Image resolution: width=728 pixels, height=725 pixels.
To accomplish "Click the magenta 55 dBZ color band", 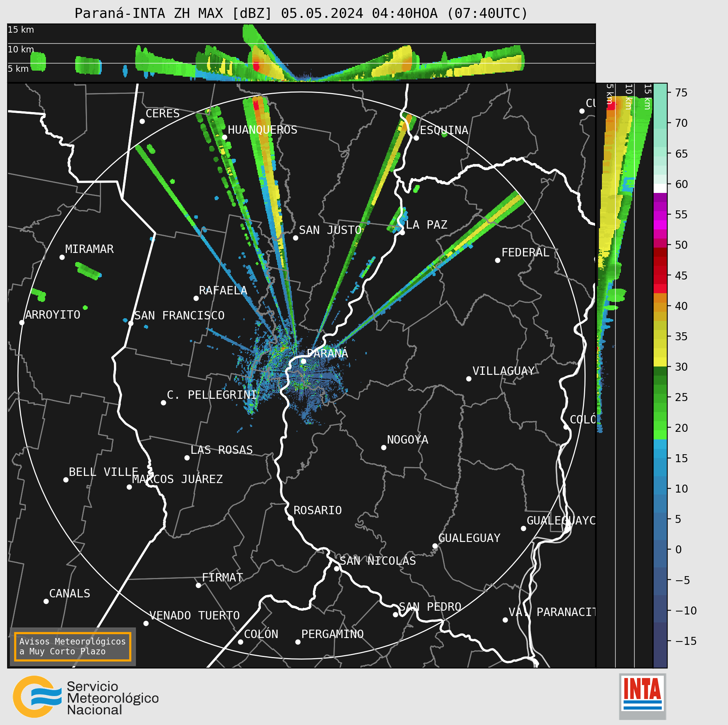I will tap(660, 216).
